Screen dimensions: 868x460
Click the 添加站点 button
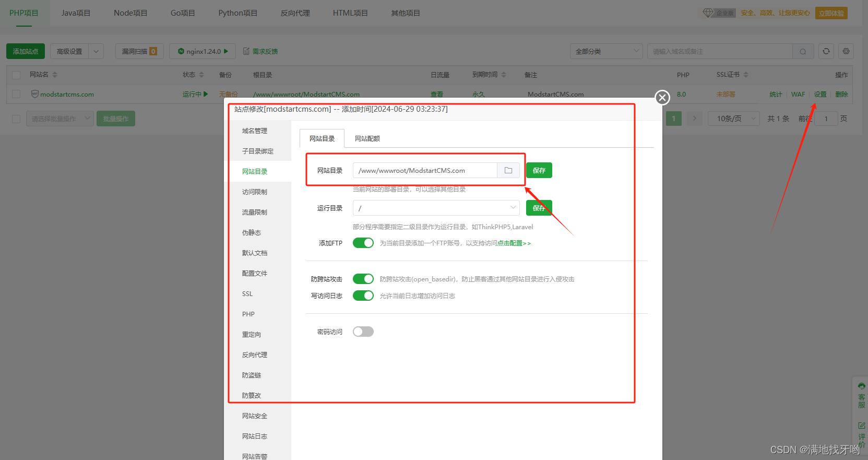[26, 51]
